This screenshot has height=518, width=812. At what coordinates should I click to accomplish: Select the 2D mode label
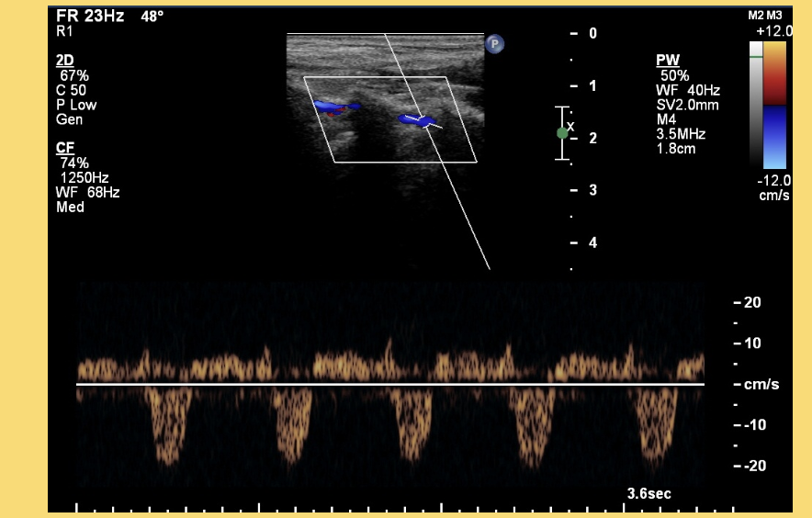tap(64, 60)
